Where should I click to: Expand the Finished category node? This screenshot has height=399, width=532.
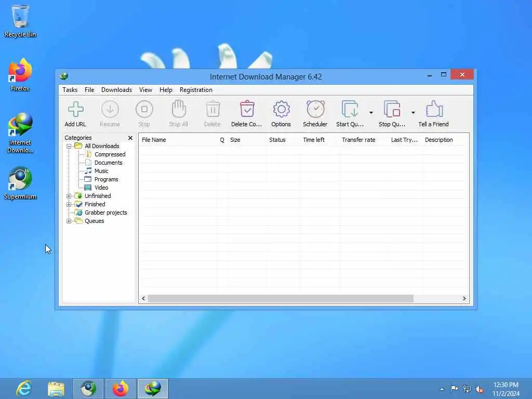click(x=69, y=204)
